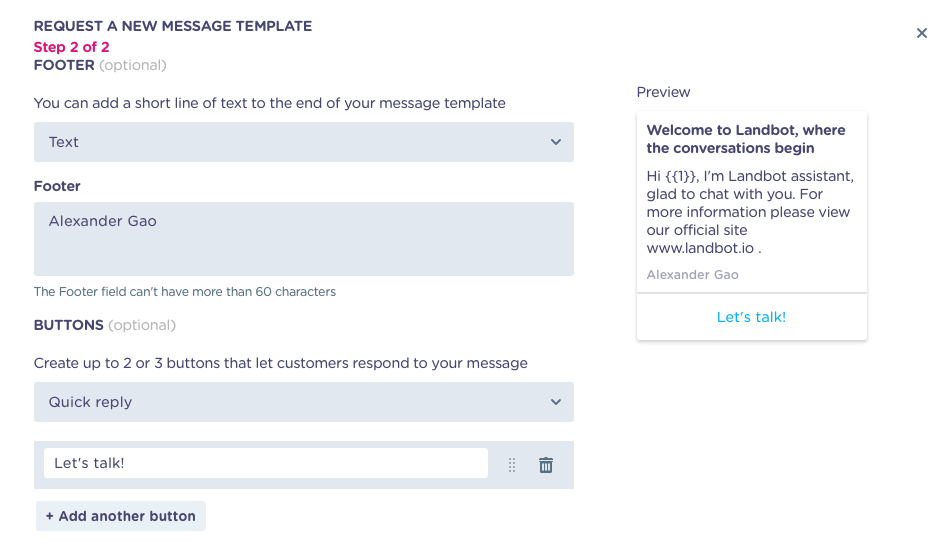Click the Let's talk! button in the preview
The image size is (948, 552).
[x=752, y=317]
